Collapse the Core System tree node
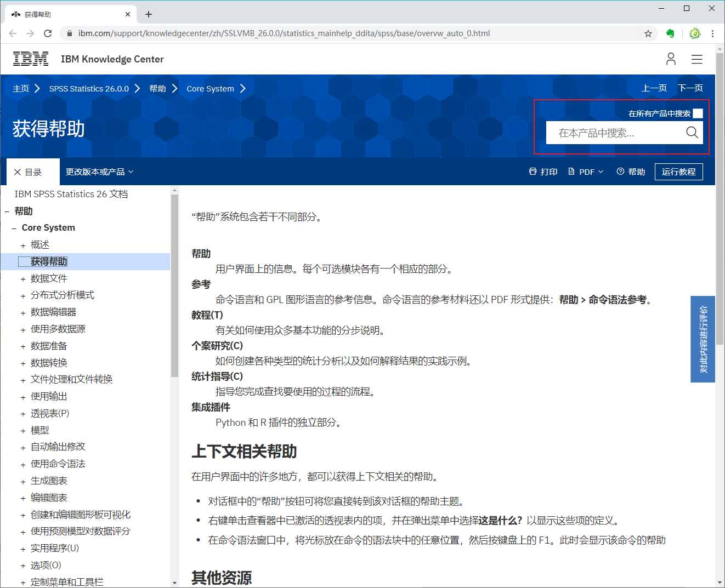This screenshot has width=725, height=588. click(x=14, y=228)
